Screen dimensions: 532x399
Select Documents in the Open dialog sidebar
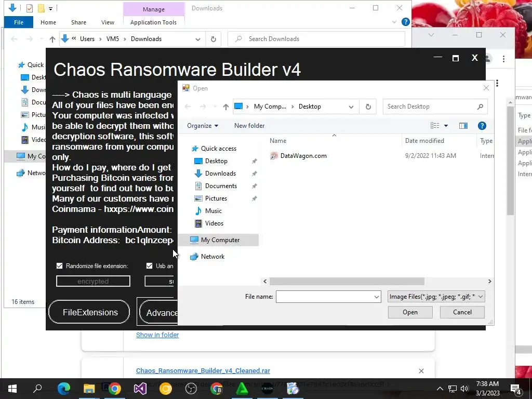click(221, 186)
